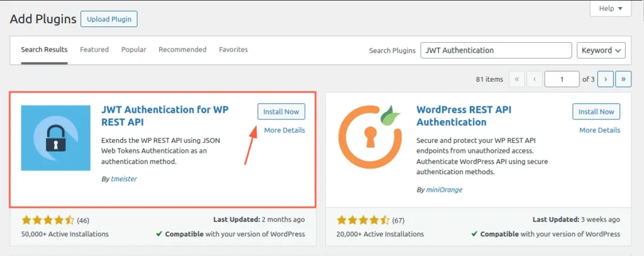
Task: Open the Featured plugins tab
Action: 94,50
